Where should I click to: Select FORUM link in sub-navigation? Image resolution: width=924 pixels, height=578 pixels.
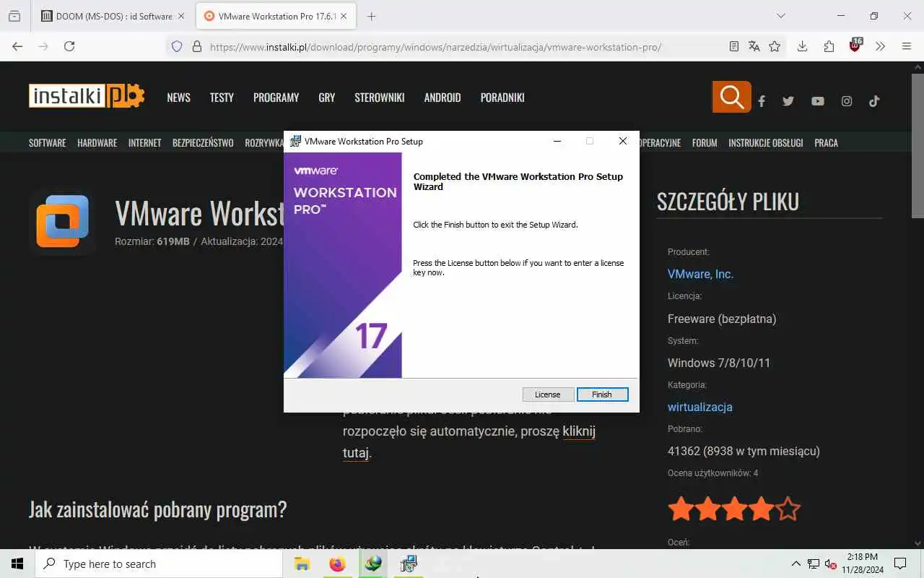(705, 143)
